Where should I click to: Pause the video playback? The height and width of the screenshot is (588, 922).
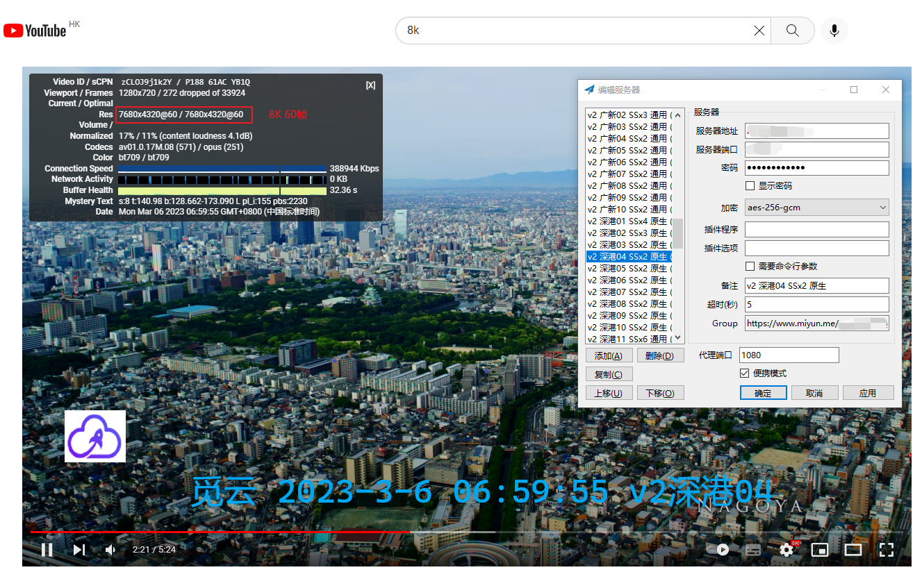[47, 549]
